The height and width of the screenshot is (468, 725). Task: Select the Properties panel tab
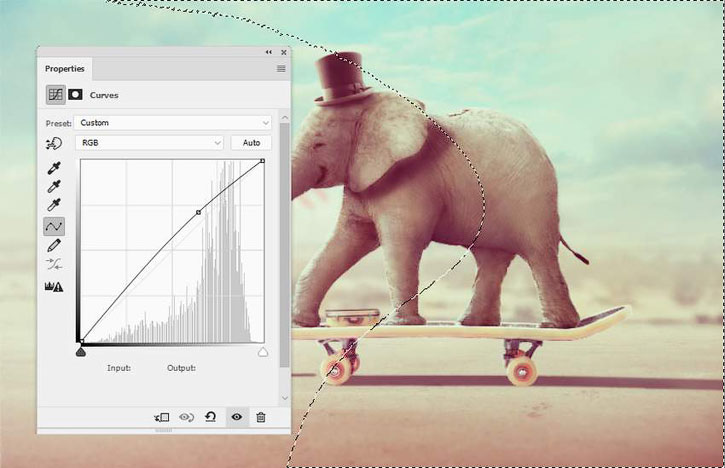pos(65,69)
